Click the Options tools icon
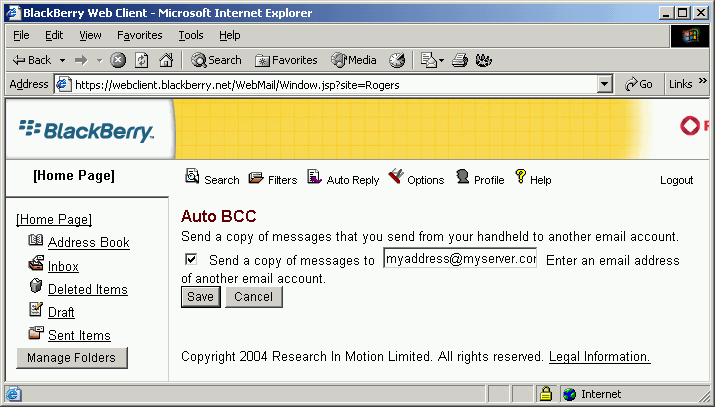Image resolution: width=715 pixels, height=407 pixels. (x=396, y=176)
